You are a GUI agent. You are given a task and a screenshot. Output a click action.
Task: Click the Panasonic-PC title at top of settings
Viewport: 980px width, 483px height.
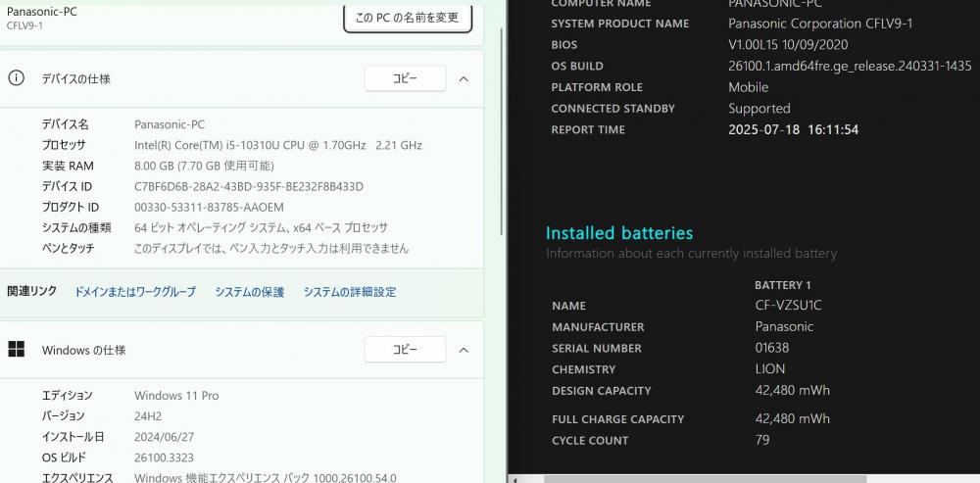click(x=42, y=11)
